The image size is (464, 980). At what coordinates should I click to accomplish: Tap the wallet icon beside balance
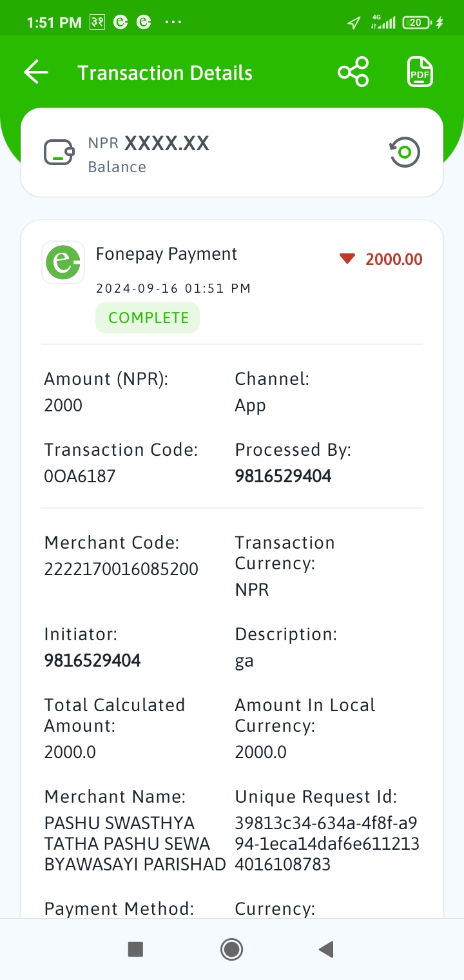click(x=59, y=153)
